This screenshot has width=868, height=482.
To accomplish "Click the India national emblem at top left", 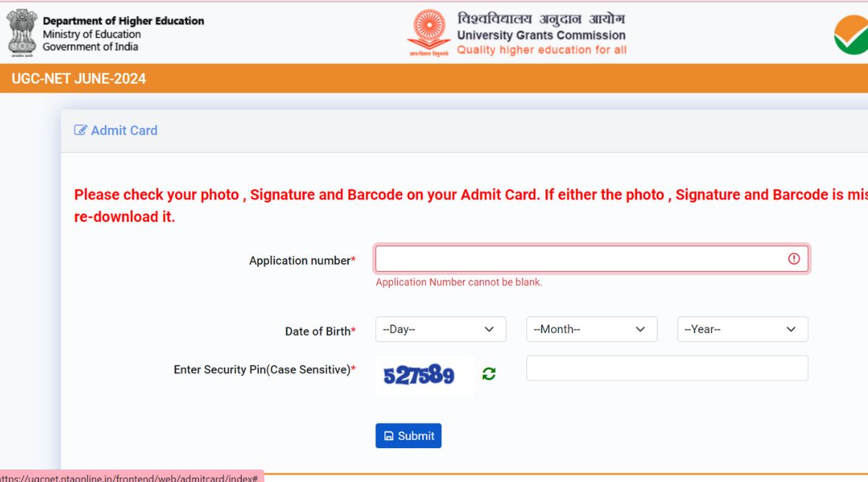I will click(22, 33).
